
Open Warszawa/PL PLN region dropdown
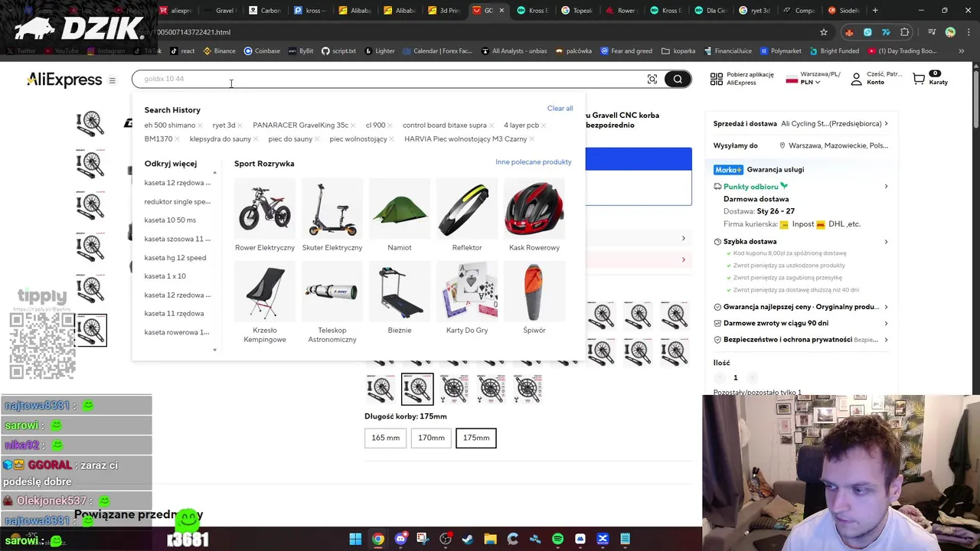coord(813,79)
